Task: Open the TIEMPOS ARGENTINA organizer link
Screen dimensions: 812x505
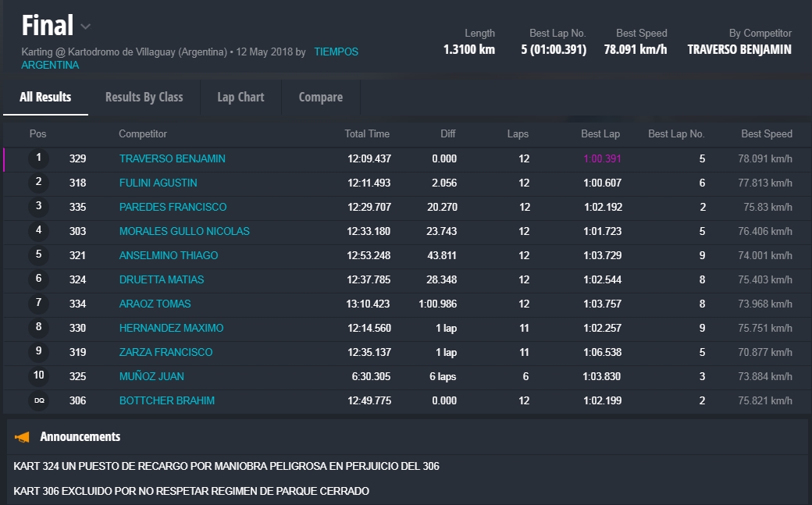Action: (336, 52)
